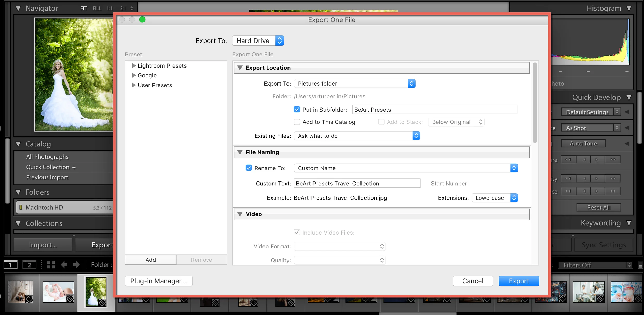
Task: Collapse the Histogram panel triangle
Action: [629, 8]
